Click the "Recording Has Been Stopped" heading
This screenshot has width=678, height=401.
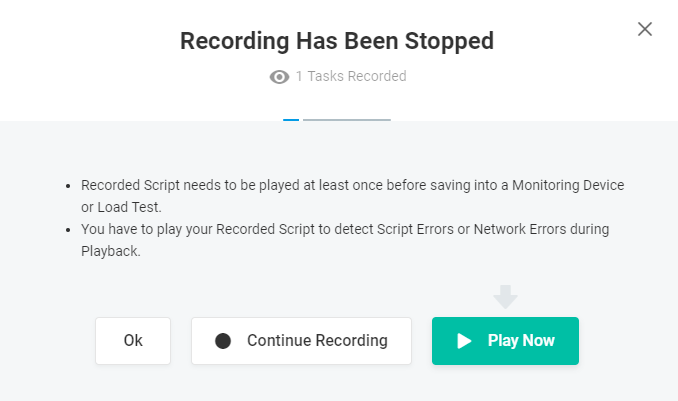pos(337,41)
